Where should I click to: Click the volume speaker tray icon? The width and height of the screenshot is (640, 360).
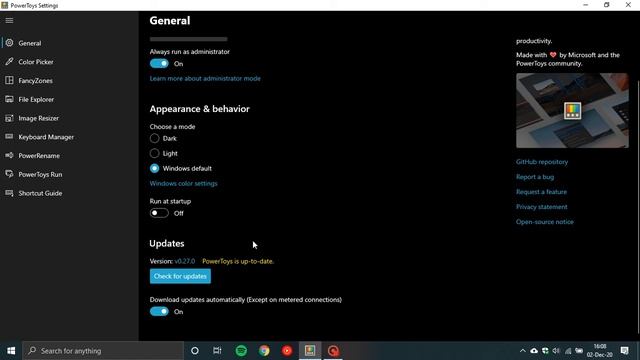(556, 351)
